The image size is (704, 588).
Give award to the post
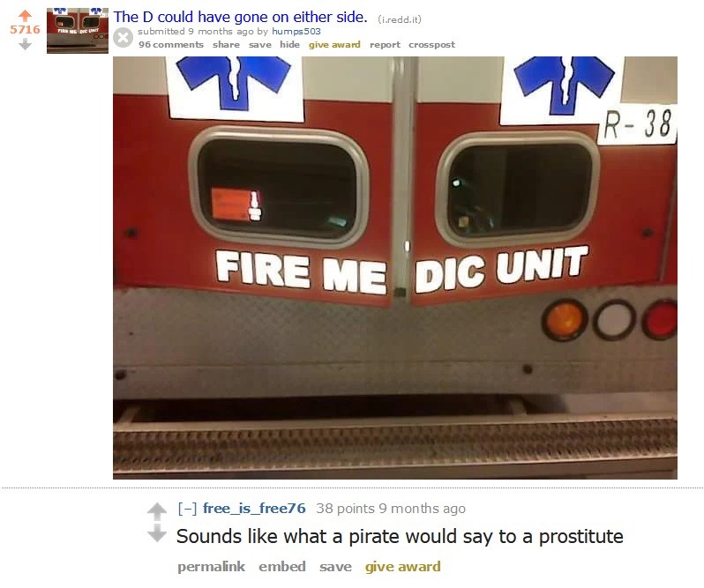point(334,44)
